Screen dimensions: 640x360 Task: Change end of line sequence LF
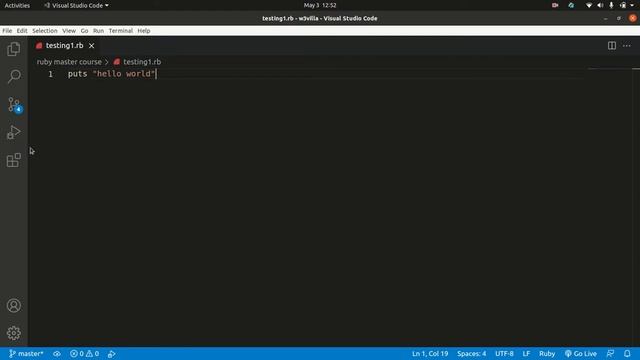(526, 353)
